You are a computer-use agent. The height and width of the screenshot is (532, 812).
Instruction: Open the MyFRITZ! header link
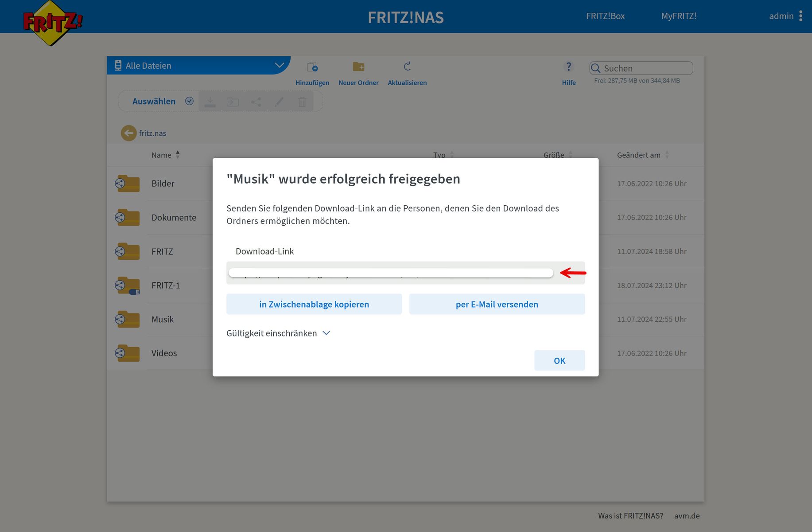tap(679, 16)
